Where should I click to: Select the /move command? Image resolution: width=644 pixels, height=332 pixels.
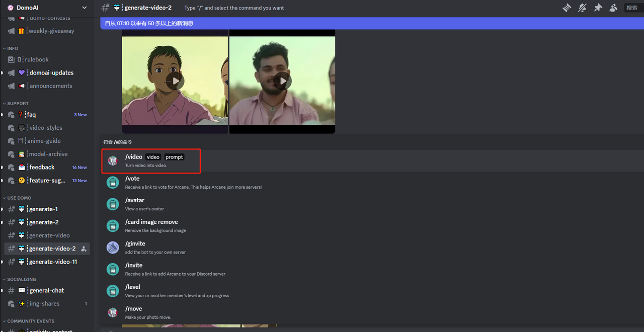coord(372,312)
